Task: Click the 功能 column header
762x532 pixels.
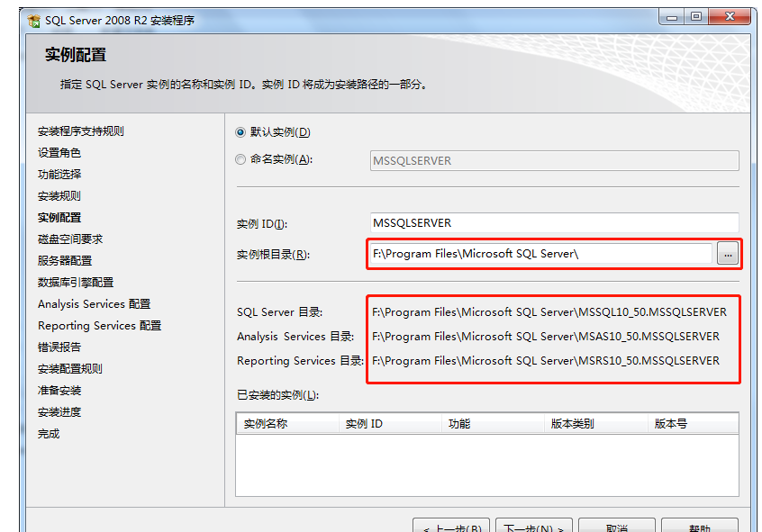Action: coord(493,424)
